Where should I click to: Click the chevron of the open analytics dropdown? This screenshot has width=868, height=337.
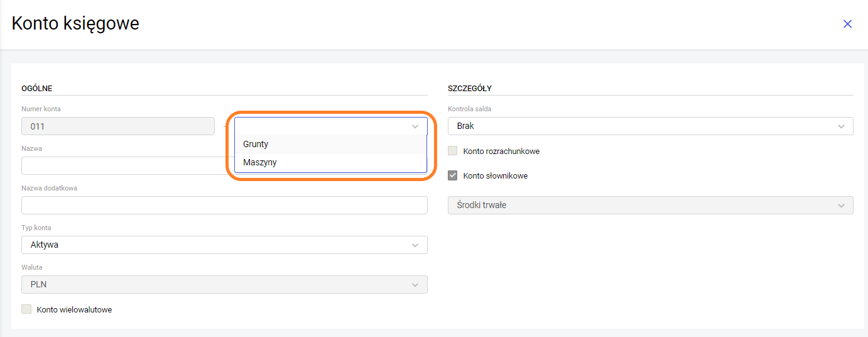(x=415, y=126)
